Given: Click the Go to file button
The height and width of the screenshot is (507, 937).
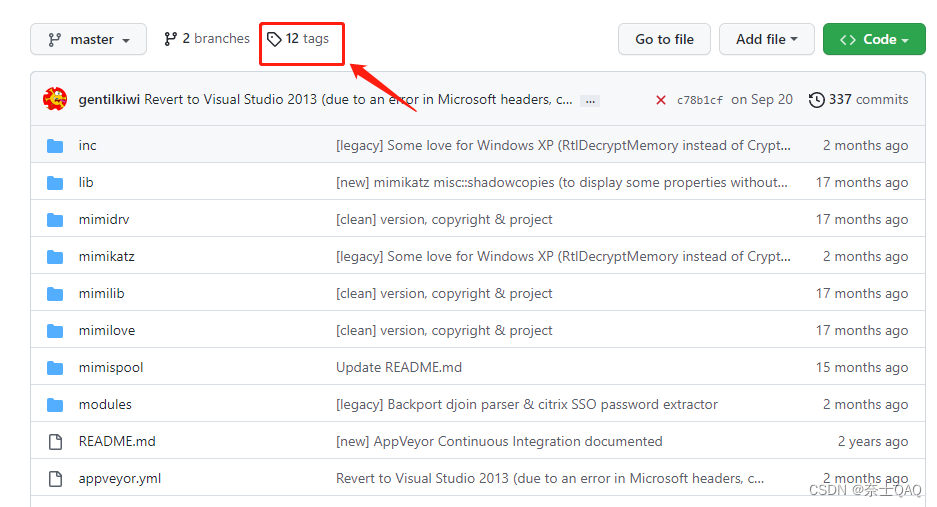Looking at the screenshot, I should tap(664, 39).
